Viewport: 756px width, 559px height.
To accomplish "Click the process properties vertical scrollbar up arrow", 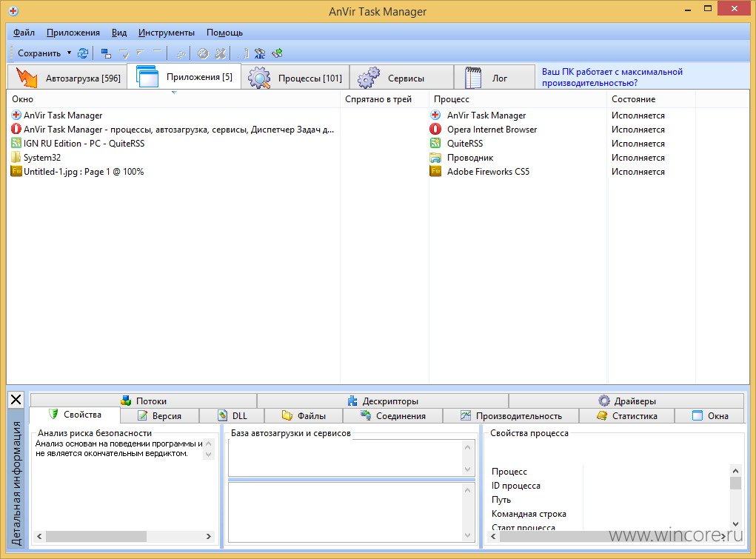I will click(x=736, y=471).
